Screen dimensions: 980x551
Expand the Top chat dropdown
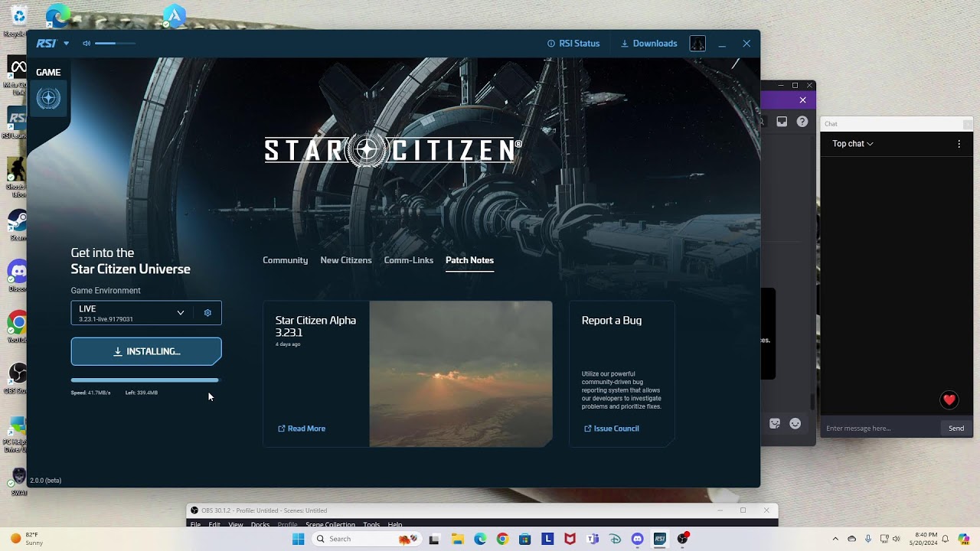click(x=853, y=144)
